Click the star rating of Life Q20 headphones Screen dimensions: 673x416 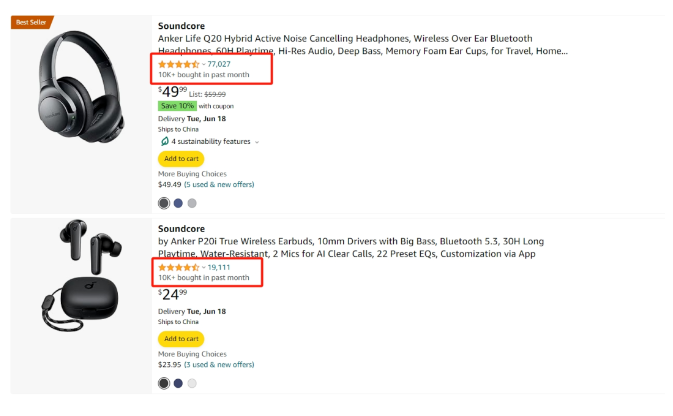click(179, 64)
